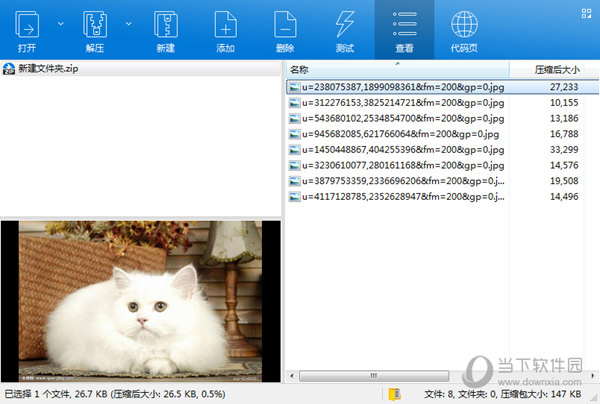Expand the dropdown arrow next to 打开
Screen dimensions: 600x404
click(60, 24)
